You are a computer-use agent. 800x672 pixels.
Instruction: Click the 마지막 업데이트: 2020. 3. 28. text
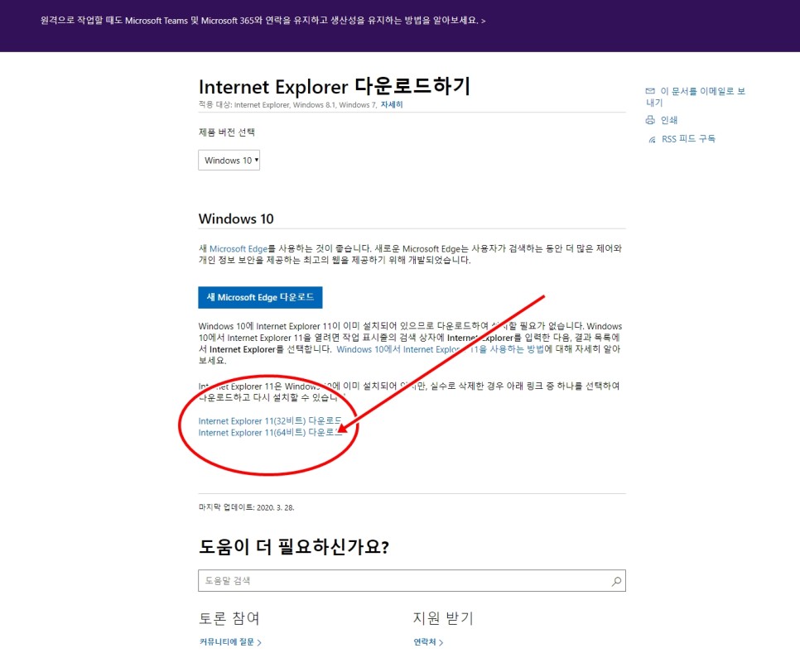pyautogui.click(x=247, y=507)
